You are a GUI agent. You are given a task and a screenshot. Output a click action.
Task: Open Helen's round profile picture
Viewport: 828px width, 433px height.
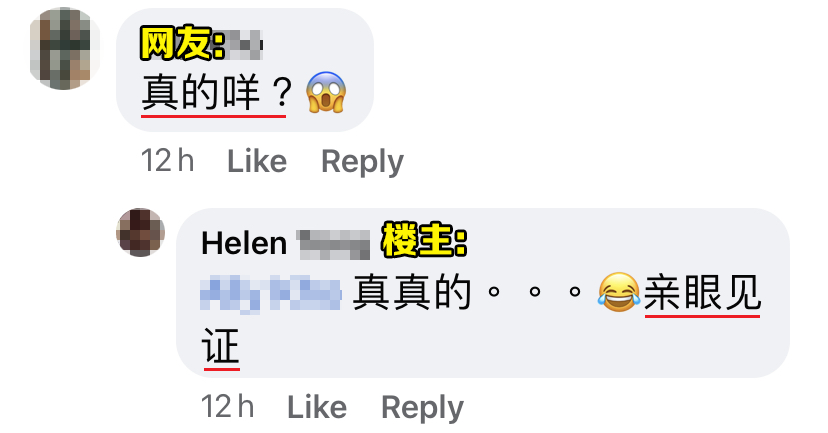(140, 232)
